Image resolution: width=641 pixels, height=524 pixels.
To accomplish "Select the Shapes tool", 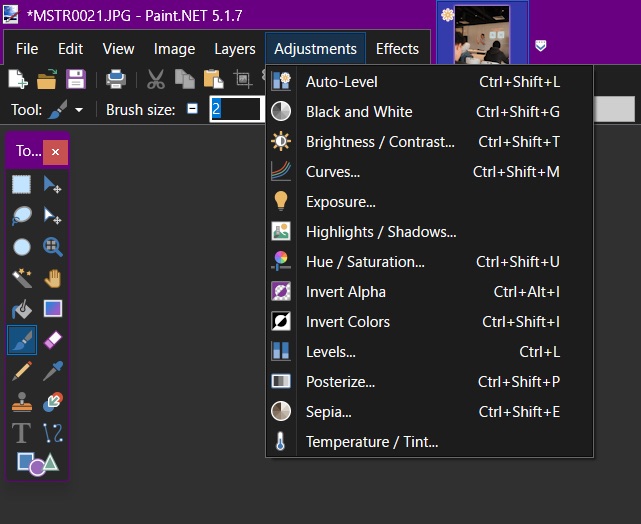I will point(38,464).
